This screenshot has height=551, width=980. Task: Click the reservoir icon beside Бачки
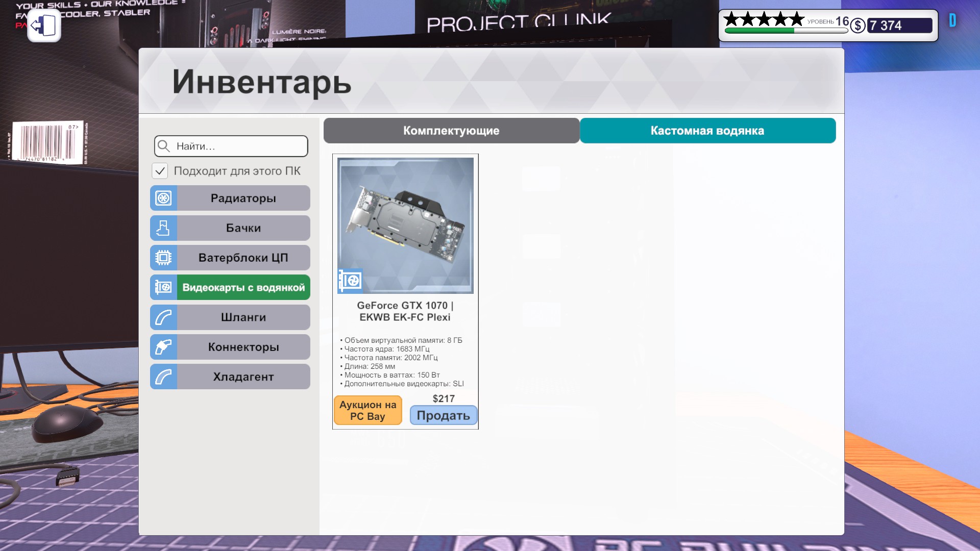(x=163, y=228)
